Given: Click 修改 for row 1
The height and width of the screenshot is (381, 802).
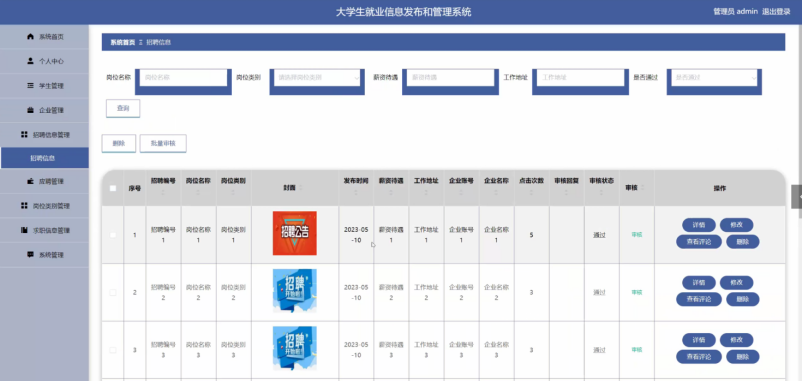Looking at the screenshot, I should coord(737,225).
